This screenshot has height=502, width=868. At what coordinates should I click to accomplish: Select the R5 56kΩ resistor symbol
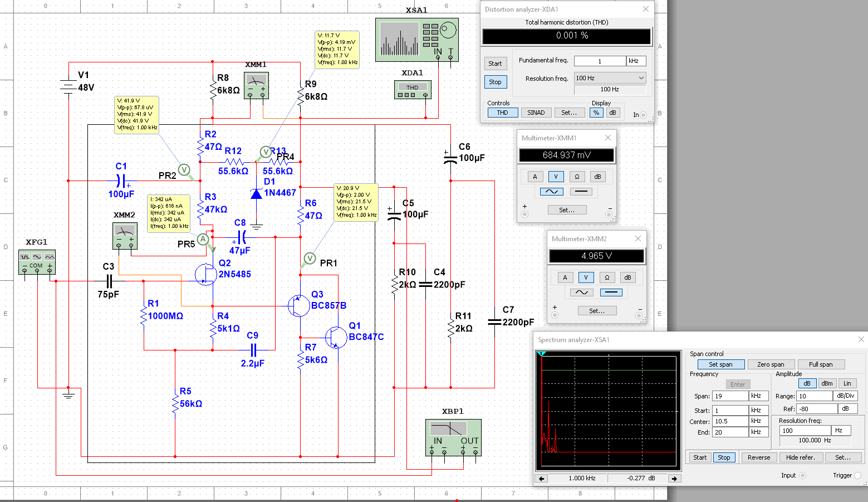tap(175, 402)
